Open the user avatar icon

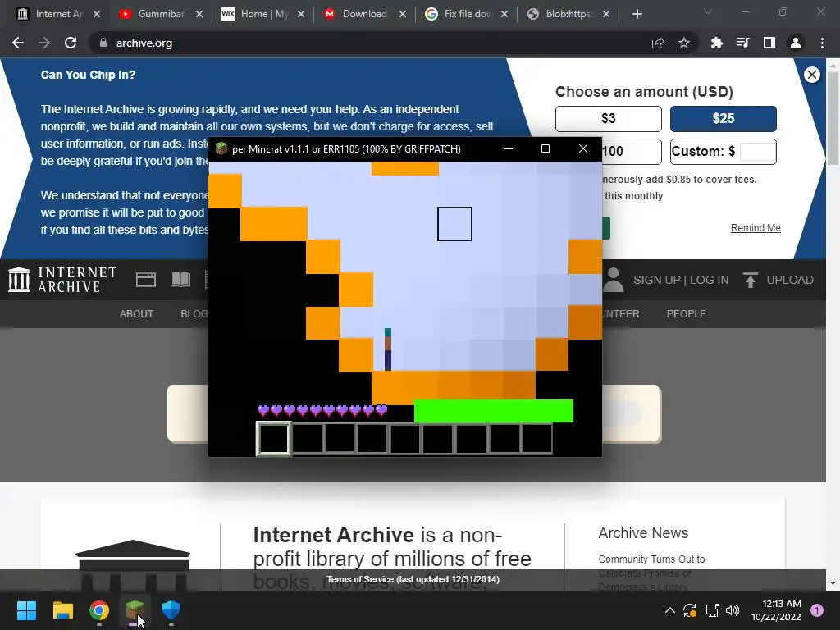[614, 280]
